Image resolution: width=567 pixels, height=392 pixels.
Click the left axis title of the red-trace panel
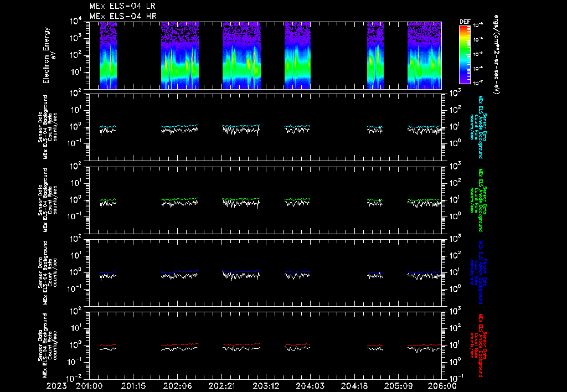coord(48,345)
